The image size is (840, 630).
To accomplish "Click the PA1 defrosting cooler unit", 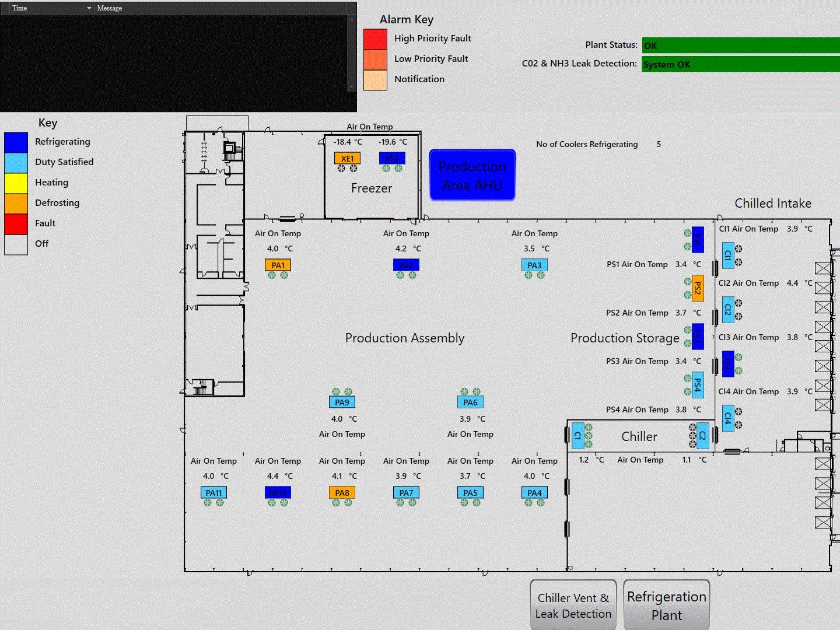I will 278,265.
